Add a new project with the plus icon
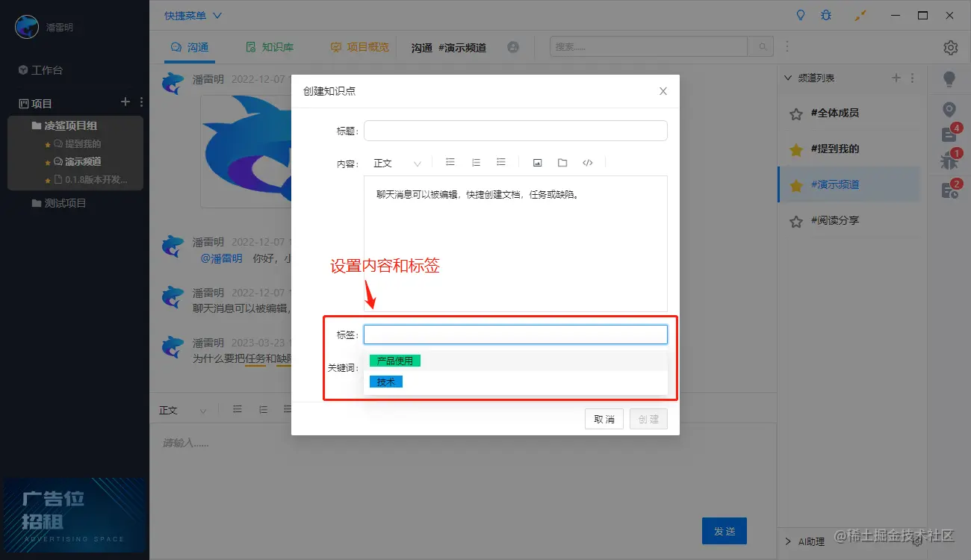 point(125,102)
